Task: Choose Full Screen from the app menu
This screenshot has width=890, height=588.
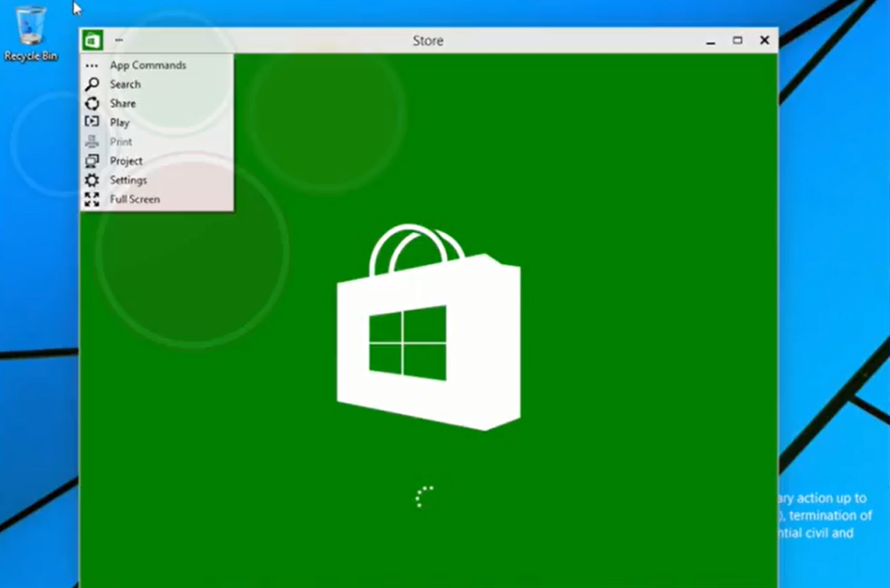Action: tap(134, 199)
